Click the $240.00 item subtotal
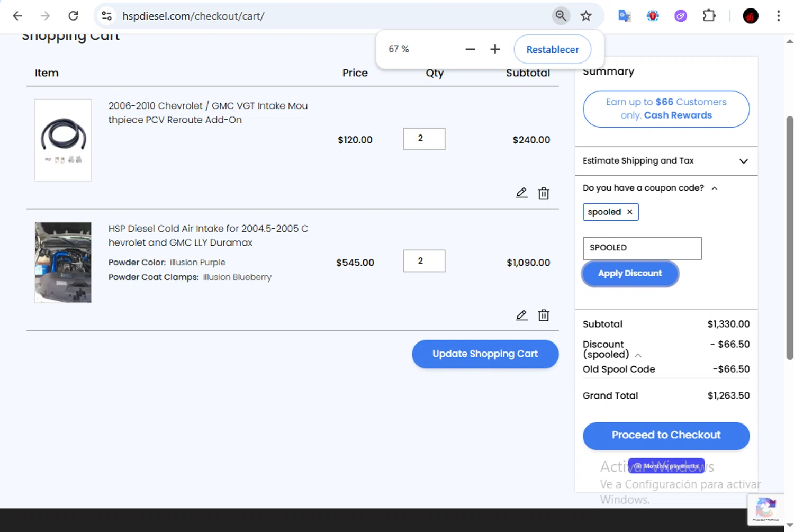The width and height of the screenshot is (794, 532). click(531, 140)
